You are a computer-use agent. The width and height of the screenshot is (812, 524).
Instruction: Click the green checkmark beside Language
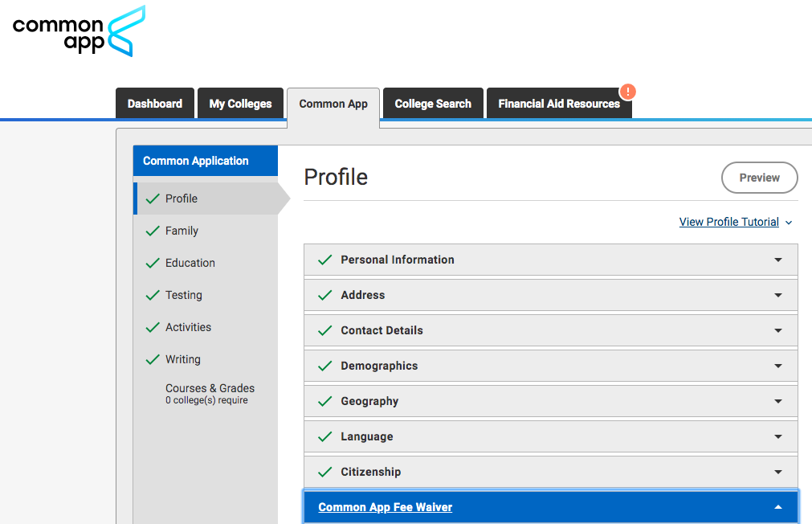324,436
